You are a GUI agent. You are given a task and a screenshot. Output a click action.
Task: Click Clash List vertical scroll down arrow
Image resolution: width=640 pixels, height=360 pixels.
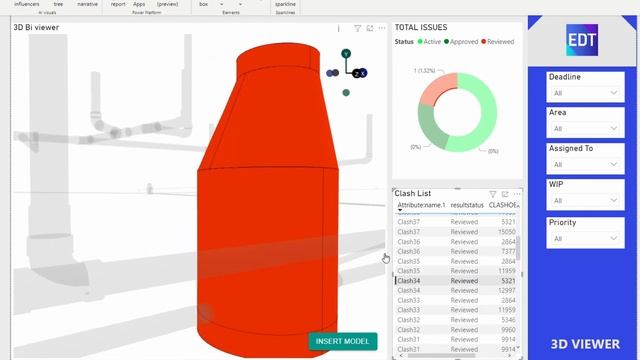coord(518,348)
